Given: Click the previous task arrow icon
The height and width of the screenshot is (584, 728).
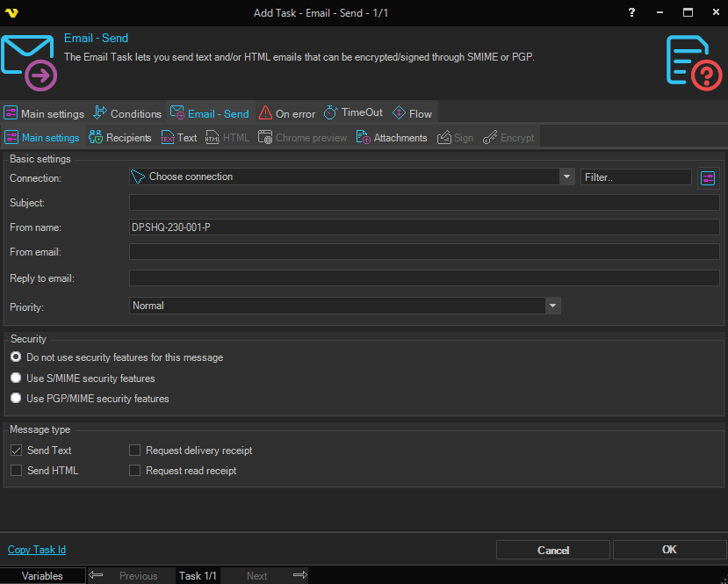Looking at the screenshot, I should [x=97, y=575].
